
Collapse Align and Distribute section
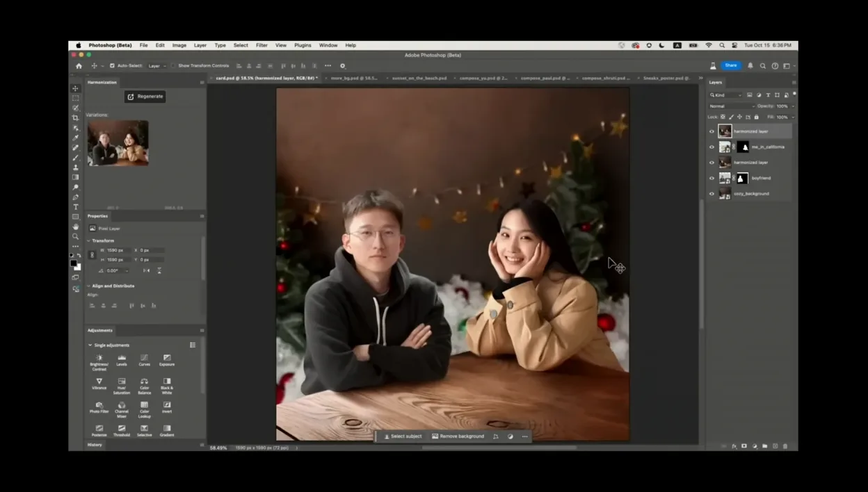89,286
